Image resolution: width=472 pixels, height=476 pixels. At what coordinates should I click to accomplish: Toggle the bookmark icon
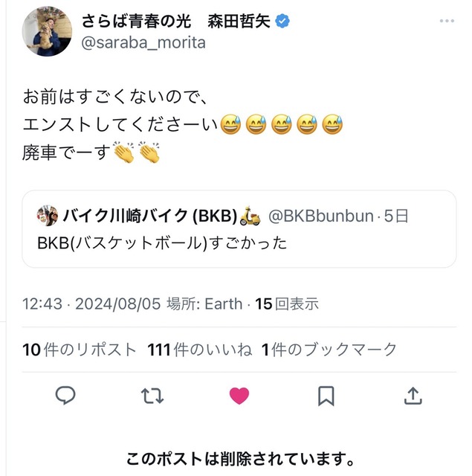(x=326, y=396)
